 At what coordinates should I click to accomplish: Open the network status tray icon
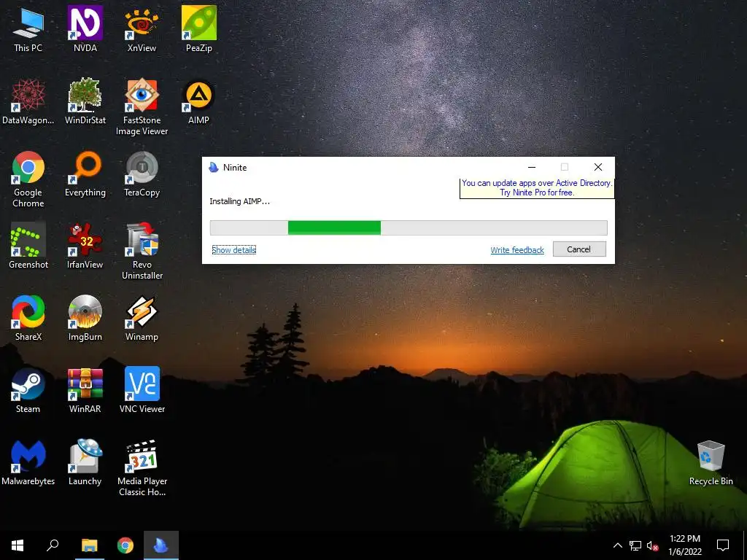635,545
